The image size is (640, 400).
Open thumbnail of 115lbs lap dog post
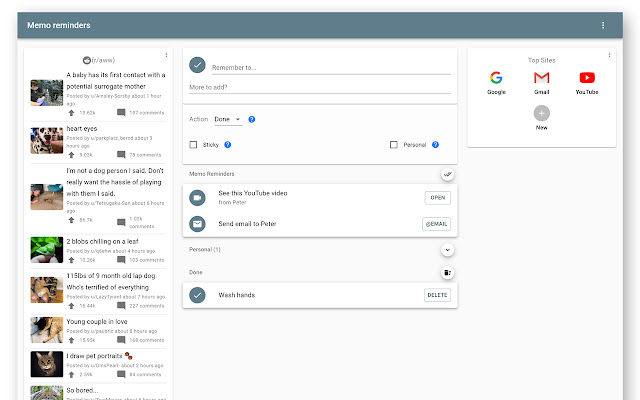[x=47, y=290]
